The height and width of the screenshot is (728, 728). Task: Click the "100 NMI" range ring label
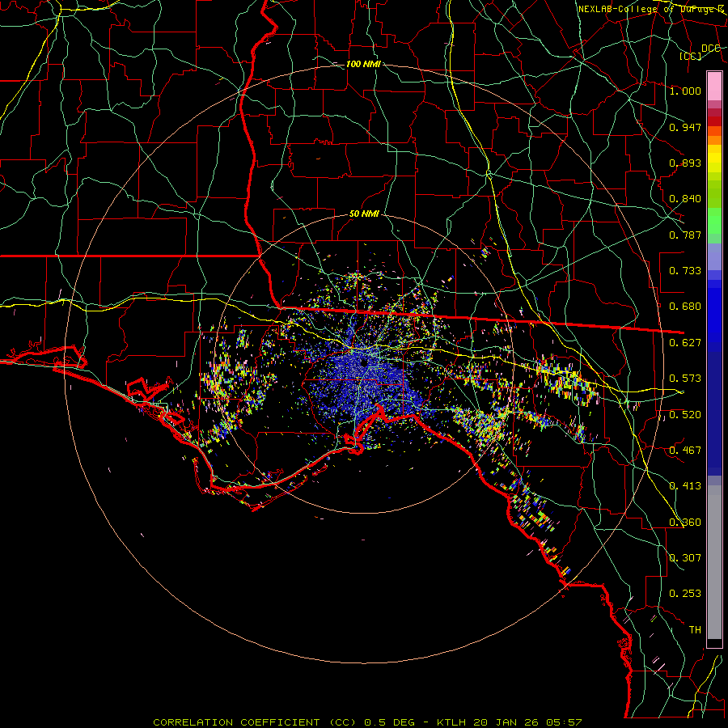[363, 64]
